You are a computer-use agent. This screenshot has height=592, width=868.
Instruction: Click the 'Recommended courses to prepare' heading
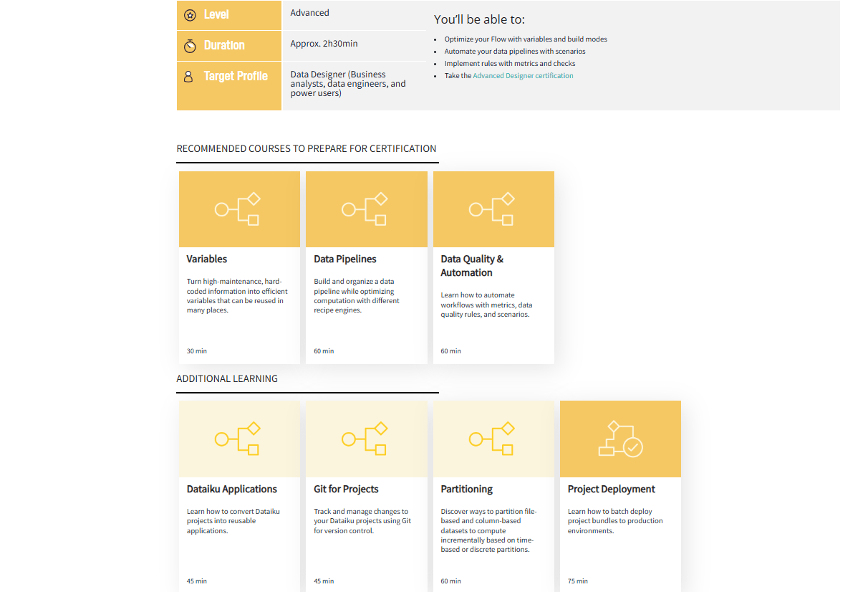[307, 149]
